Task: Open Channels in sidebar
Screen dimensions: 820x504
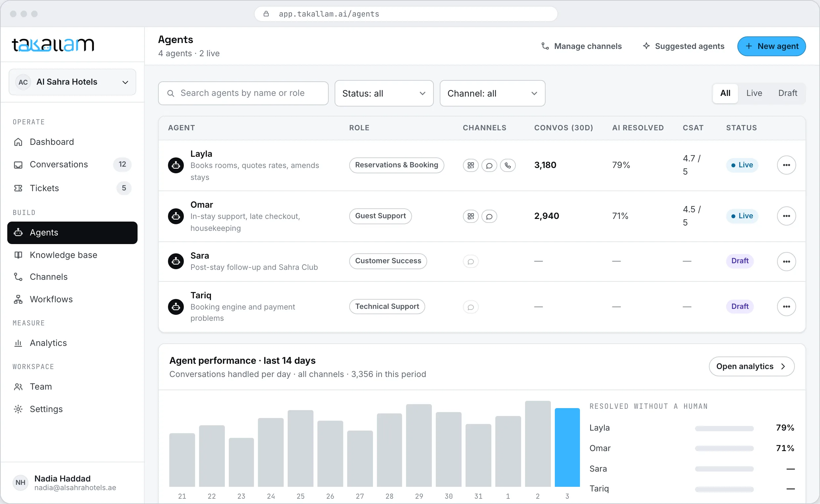Action: (72, 277)
